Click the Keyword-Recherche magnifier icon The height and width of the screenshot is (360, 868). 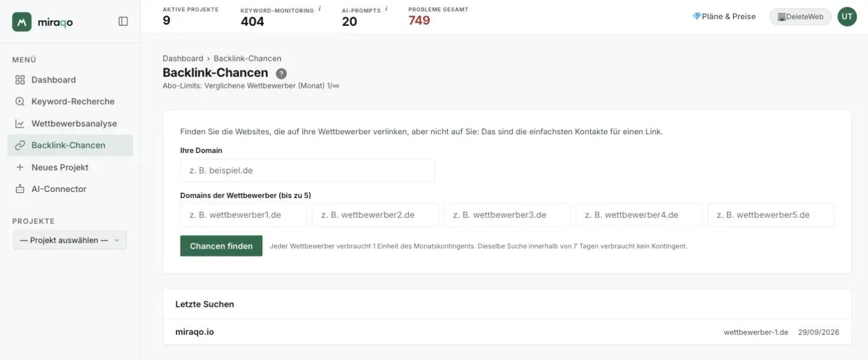point(20,101)
